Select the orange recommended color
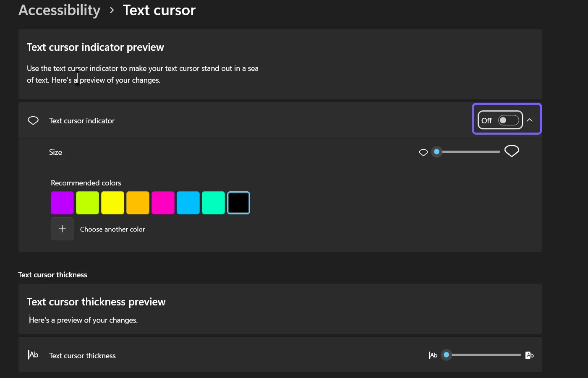This screenshot has height=378, width=588. coord(138,203)
